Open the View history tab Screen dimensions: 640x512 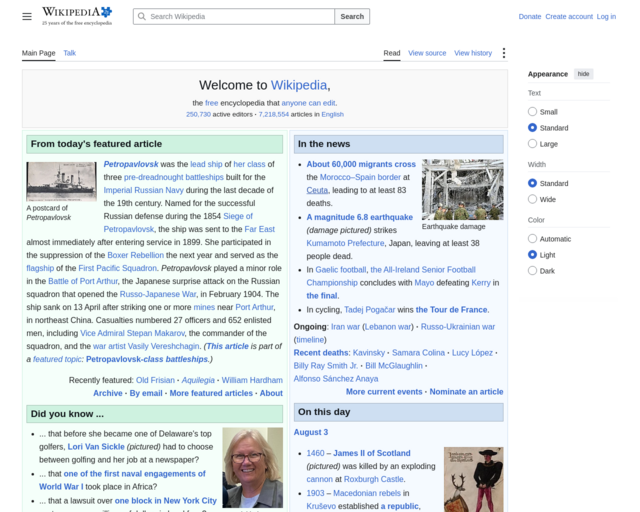click(473, 53)
